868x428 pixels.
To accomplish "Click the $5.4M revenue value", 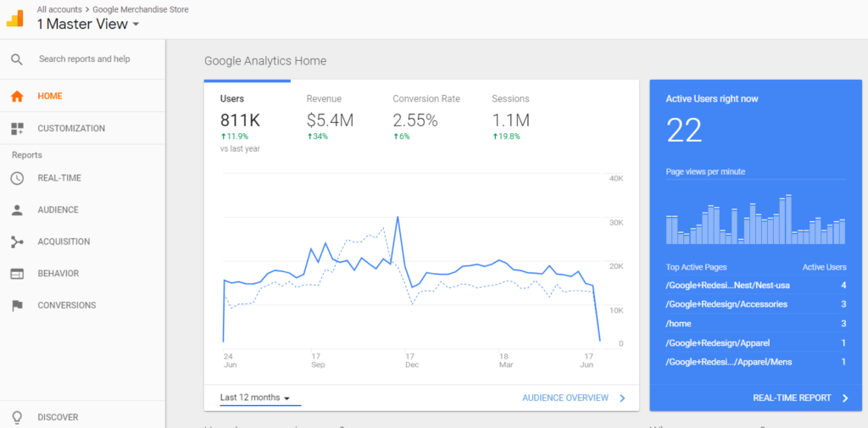I will coord(330,120).
